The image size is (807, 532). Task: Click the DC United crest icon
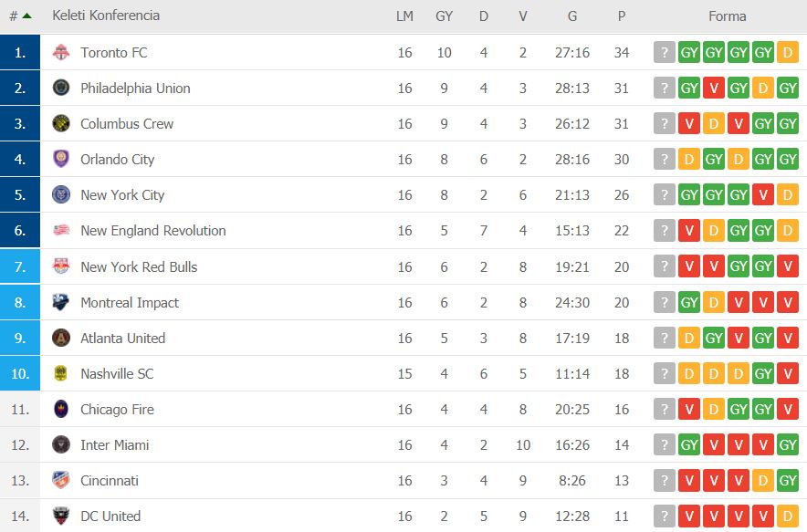tap(61, 516)
